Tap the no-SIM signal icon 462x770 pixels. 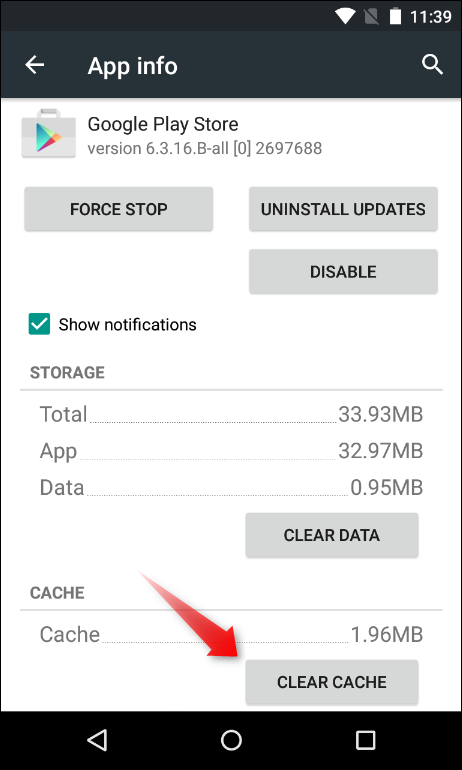pos(373,16)
